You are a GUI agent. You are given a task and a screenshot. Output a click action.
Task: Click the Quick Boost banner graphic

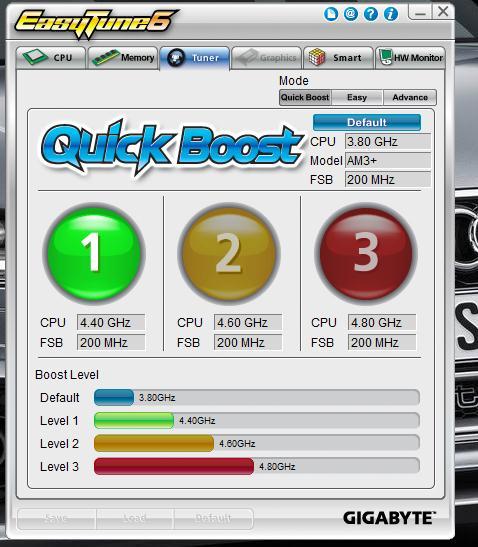click(172, 147)
